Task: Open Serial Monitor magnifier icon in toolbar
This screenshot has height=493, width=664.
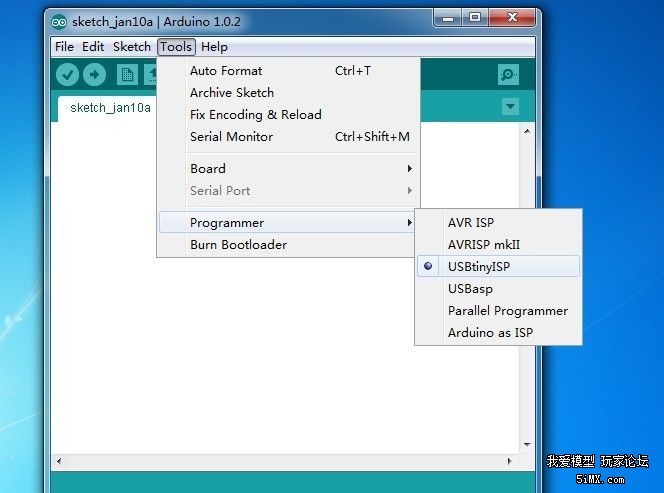Action: click(x=508, y=75)
